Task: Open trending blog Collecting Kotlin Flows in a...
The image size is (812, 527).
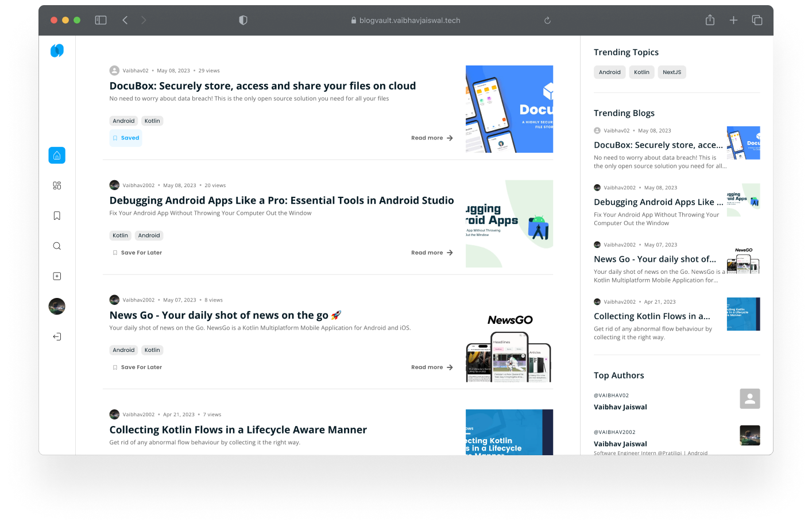Action: 652,316
